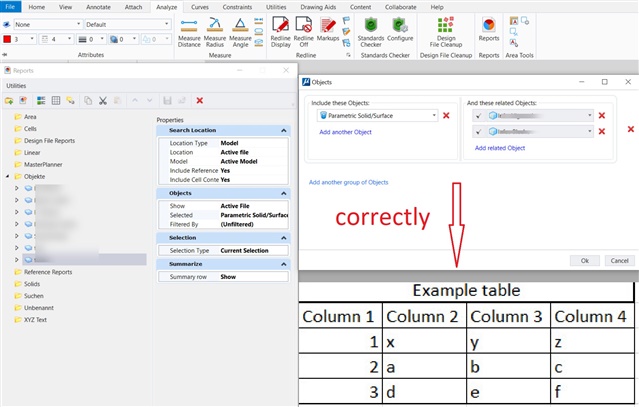The width and height of the screenshot is (639, 407).
Task: Open the Redline Display tool
Action: pyautogui.click(x=280, y=32)
